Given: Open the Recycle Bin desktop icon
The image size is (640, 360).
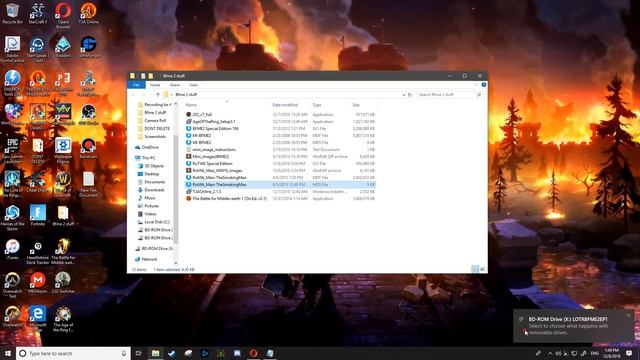Looking at the screenshot, I should pyautogui.click(x=12, y=13).
